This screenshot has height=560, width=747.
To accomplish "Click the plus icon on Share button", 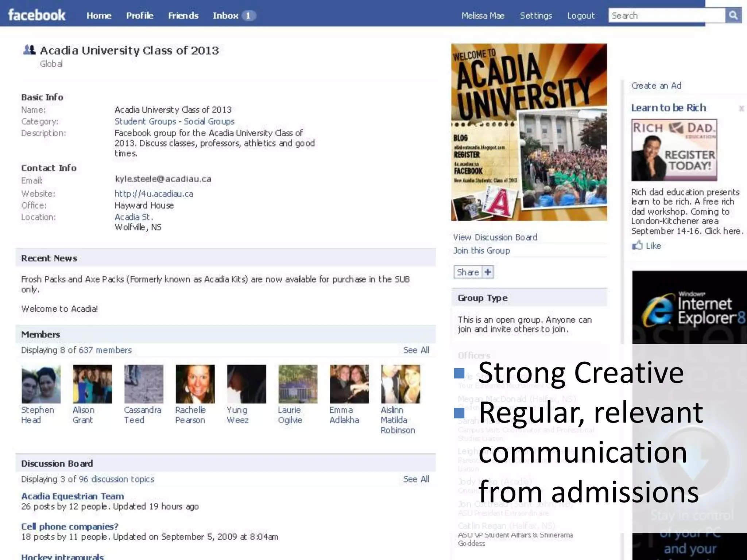I will pos(488,272).
